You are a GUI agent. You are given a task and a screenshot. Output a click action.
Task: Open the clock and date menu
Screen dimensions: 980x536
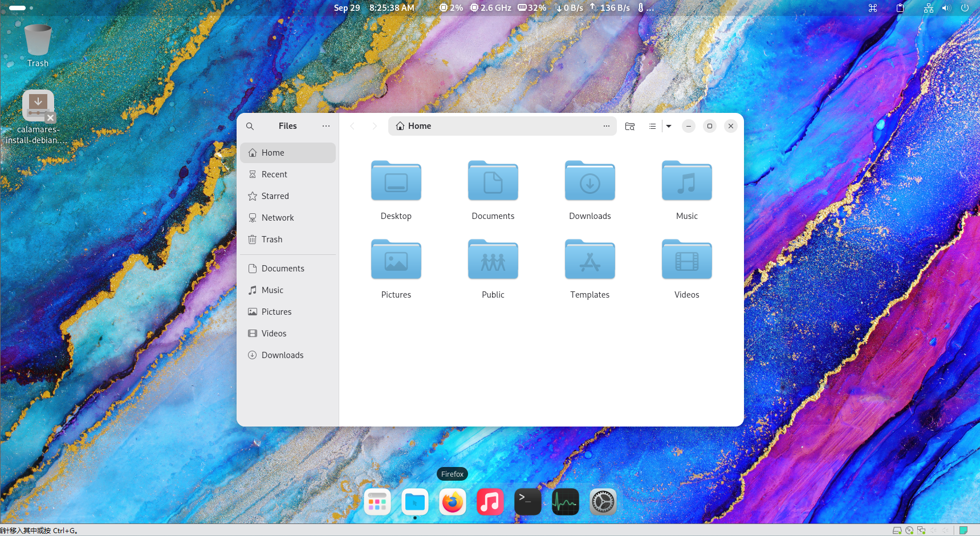click(x=374, y=8)
